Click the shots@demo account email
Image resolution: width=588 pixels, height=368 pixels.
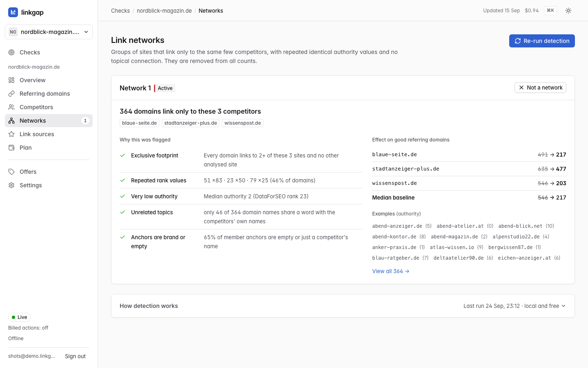click(31, 356)
